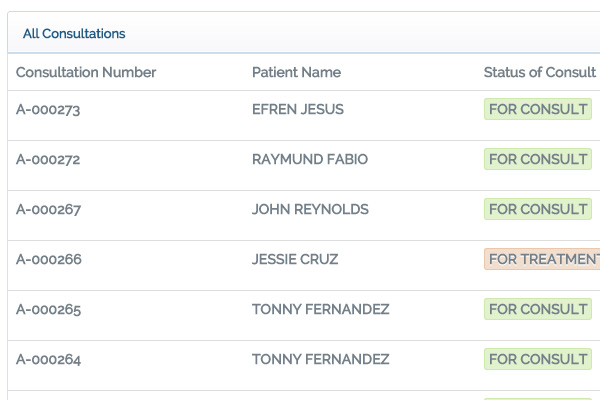Select TONNY FERNANDEZ in row A-000265
The image size is (600, 400).
[x=321, y=309]
